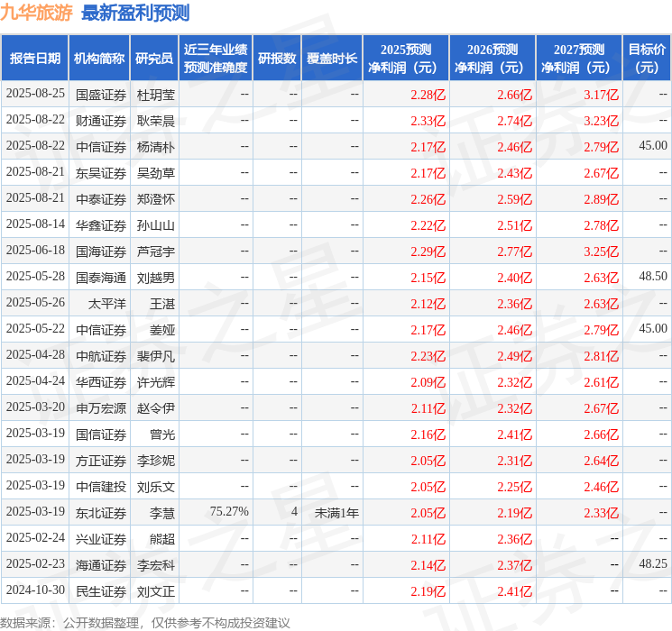
Task: Click institution 太平洋
Action: click(107, 304)
